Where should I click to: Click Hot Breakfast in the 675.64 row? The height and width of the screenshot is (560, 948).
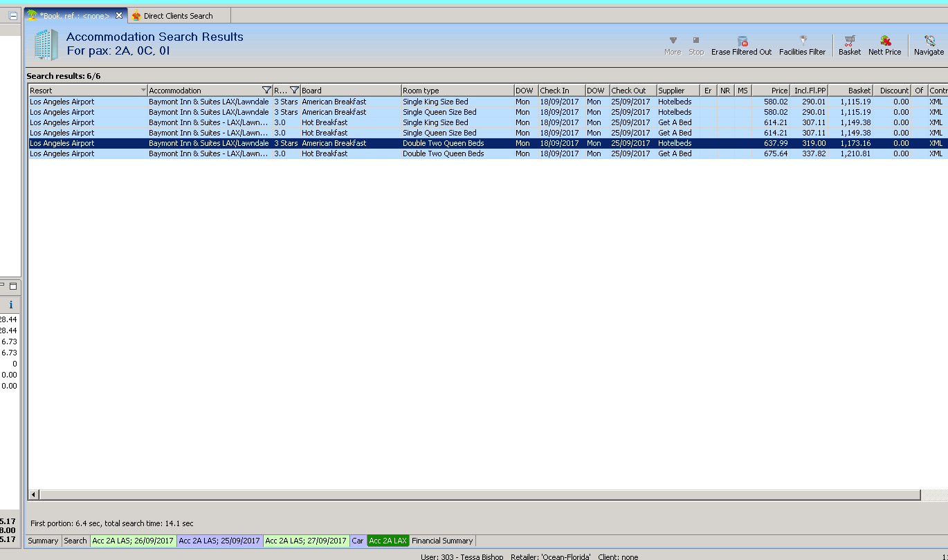point(325,153)
